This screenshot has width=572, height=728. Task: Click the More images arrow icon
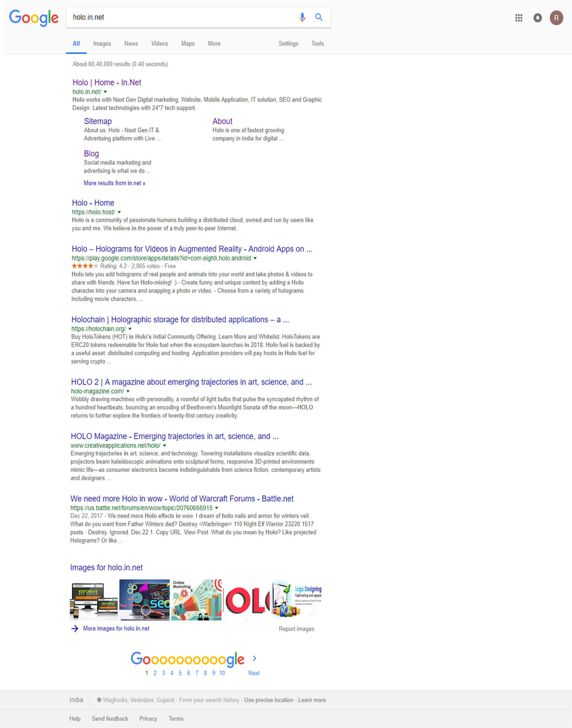pos(75,628)
